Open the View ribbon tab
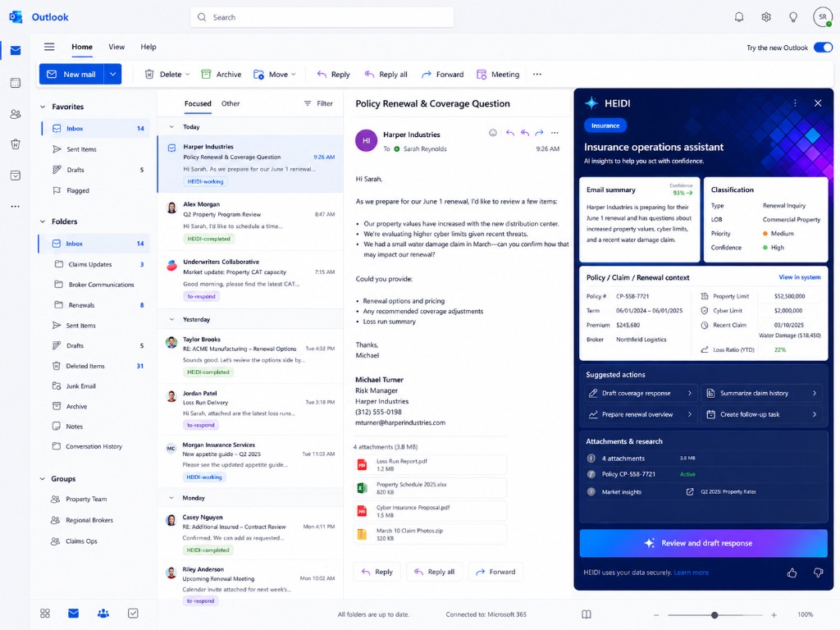Image resolution: width=840 pixels, height=630 pixels. pyautogui.click(x=116, y=47)
